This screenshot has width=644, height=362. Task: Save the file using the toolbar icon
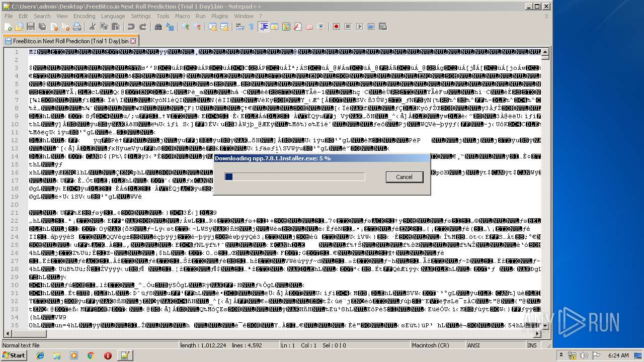point(30,27)
